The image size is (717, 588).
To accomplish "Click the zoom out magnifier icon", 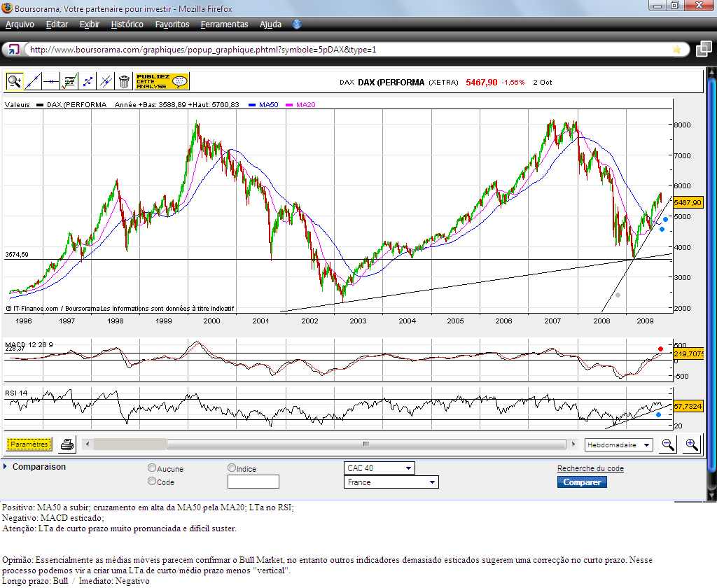I will pos(667,444).
